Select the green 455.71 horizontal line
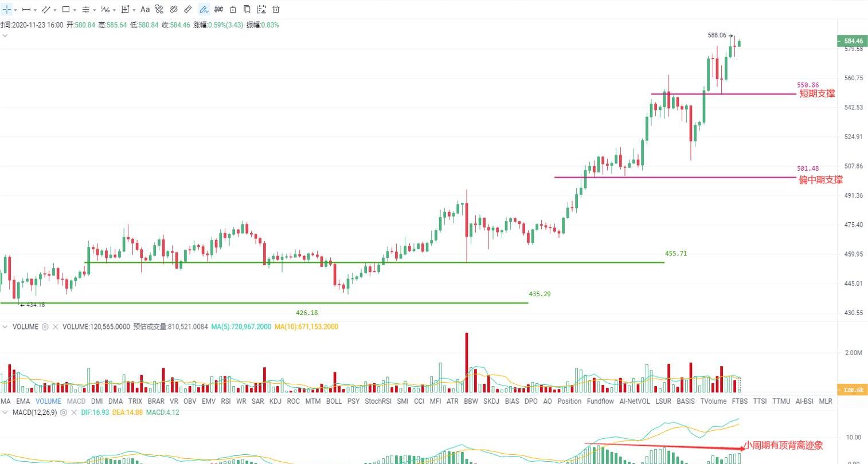 pyautogui.click(x=374, y=262)
